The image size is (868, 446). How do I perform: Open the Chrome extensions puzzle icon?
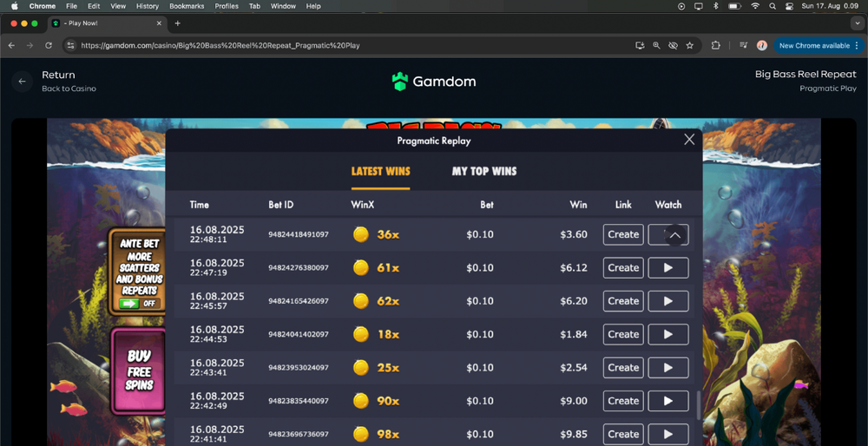pos(716,45)
